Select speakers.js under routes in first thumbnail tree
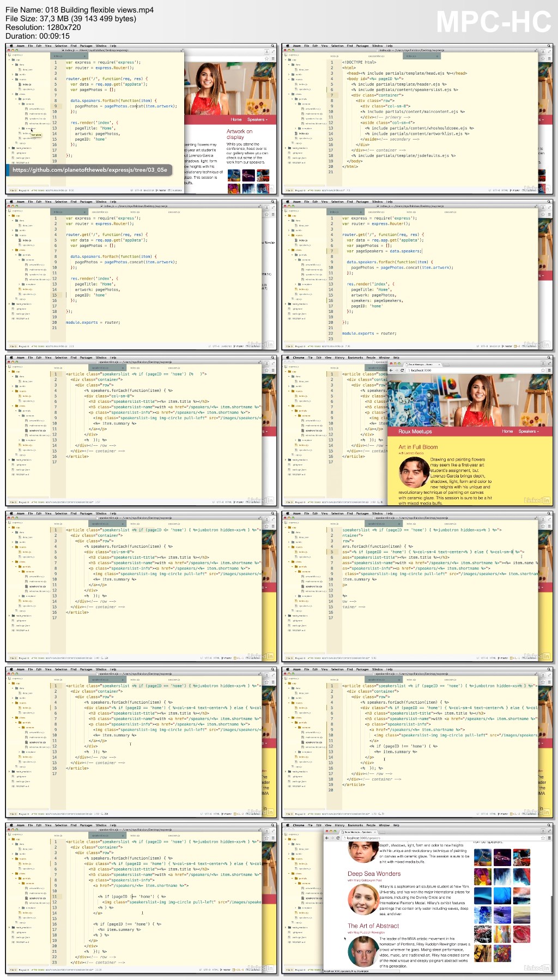Viewport: 558px width, 980px height. coord(28,89)
